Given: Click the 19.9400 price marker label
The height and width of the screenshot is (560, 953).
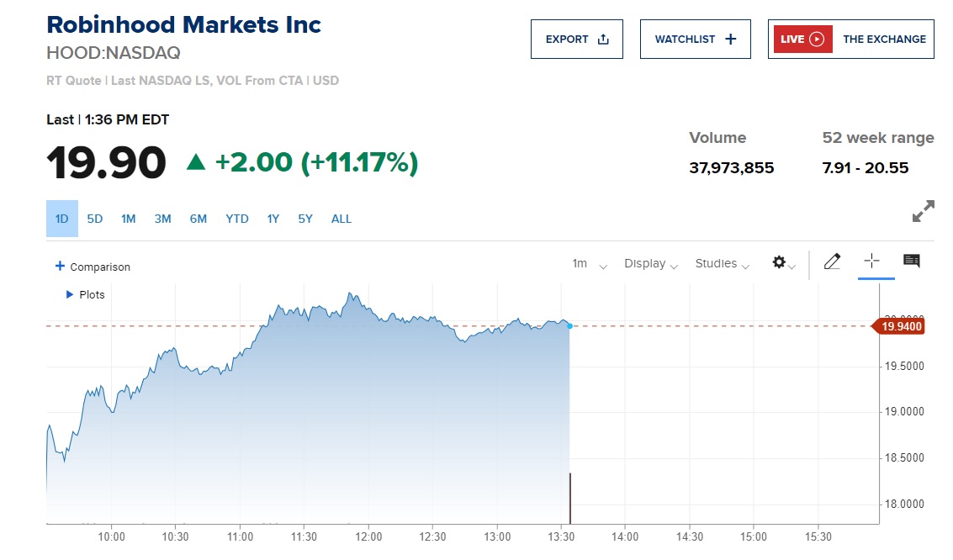Looking at the screenshot, I should pos(902,326).
